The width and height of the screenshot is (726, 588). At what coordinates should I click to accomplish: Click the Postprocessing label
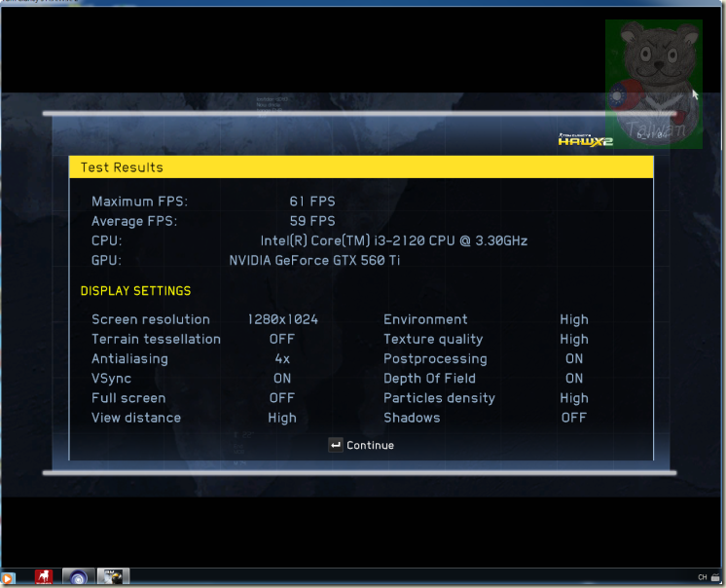(435, 359)
